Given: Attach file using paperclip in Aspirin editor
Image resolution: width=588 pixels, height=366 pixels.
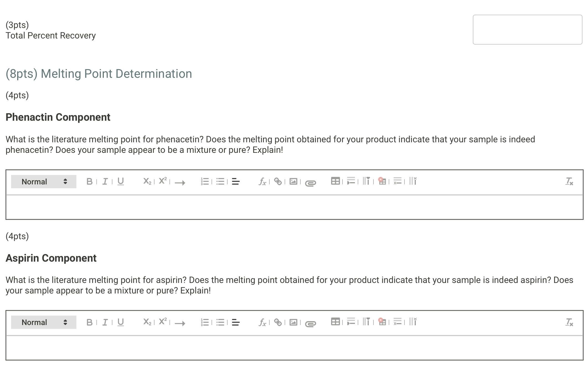Looking at the screenshot, I should click(x=310, y=323).
